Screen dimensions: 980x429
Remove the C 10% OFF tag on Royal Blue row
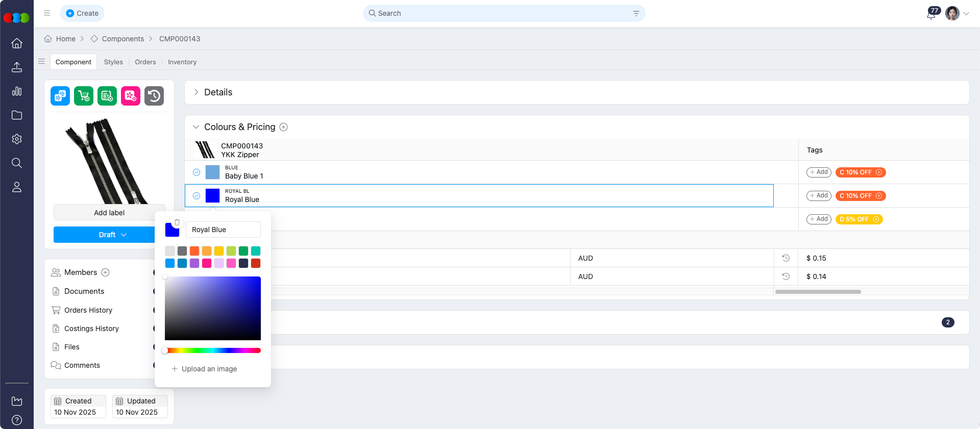[879, 196]
